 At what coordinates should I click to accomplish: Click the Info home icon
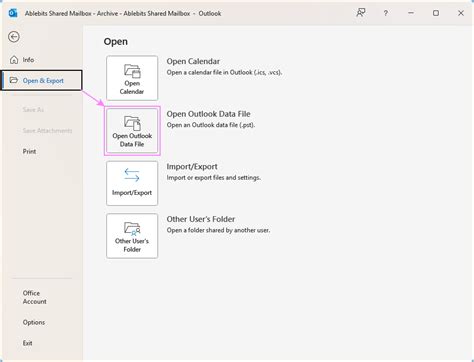[x=14, y=60]
